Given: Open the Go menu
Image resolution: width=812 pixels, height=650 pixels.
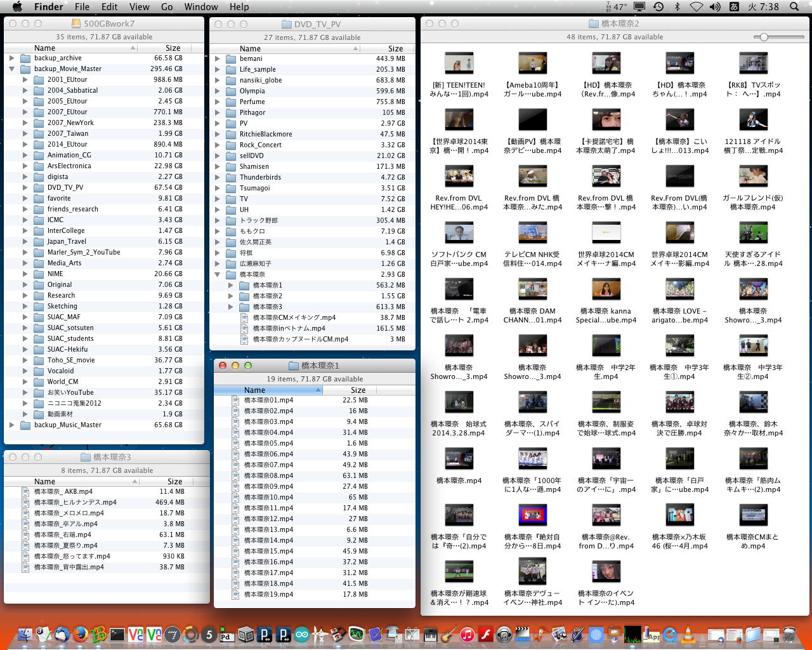Looking at the screenshot, I should (167, 7).
